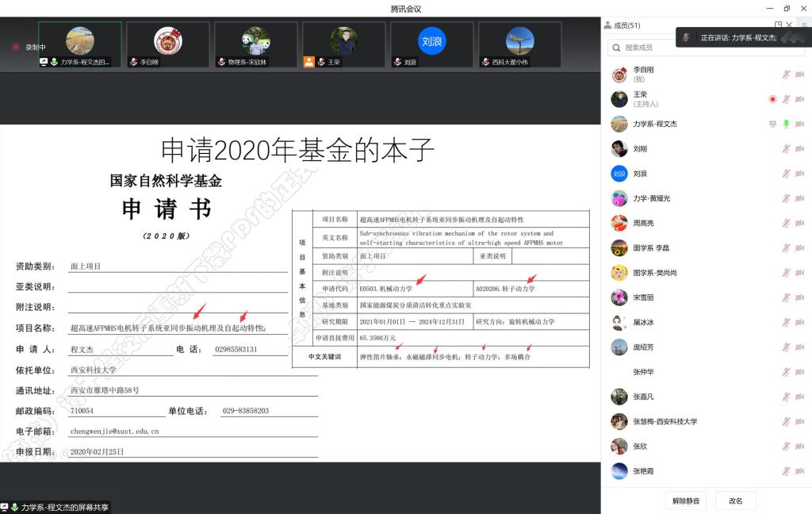812x514 pixels.
Task: Click the muted microphone icon for 李自刚
Action: (786, 75)
